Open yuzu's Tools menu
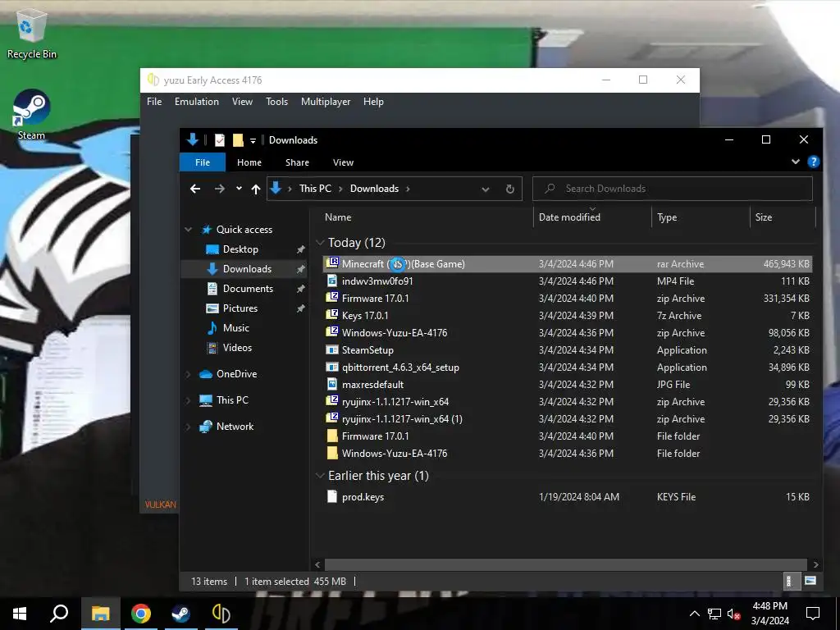Viewport: 840px width, 630px height. coord(276,102)
